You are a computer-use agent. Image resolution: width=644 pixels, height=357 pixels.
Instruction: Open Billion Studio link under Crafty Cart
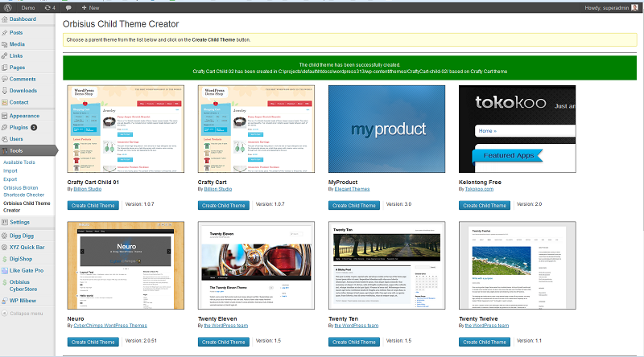(218, 189)
